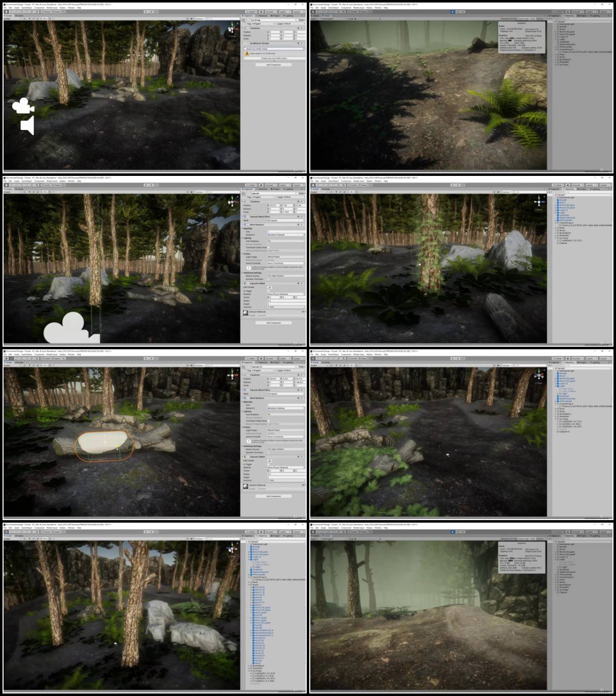Screen dimensions: 616x696
Task: Switch to Hierarchy tab in Ivy Group inspector window
Action: (261, 16)
